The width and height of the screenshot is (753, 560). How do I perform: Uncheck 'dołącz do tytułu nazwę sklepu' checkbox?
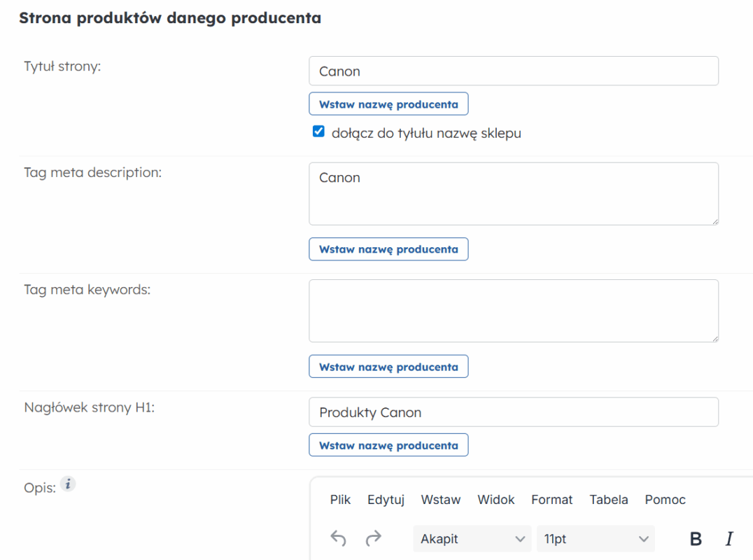pyautogui.click(x=318, y=132)
